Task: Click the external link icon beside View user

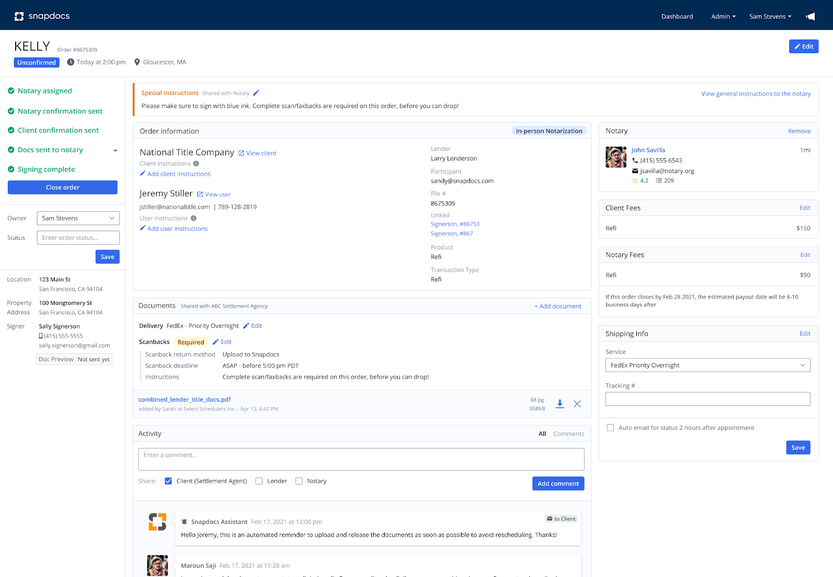Action: point(200,194)
